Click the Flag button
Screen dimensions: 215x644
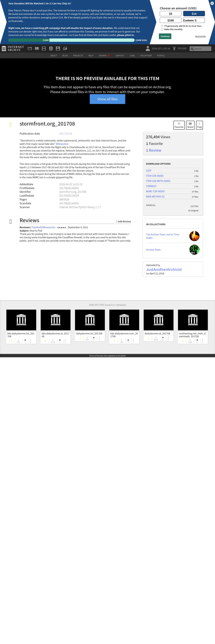tap(199, 125)
